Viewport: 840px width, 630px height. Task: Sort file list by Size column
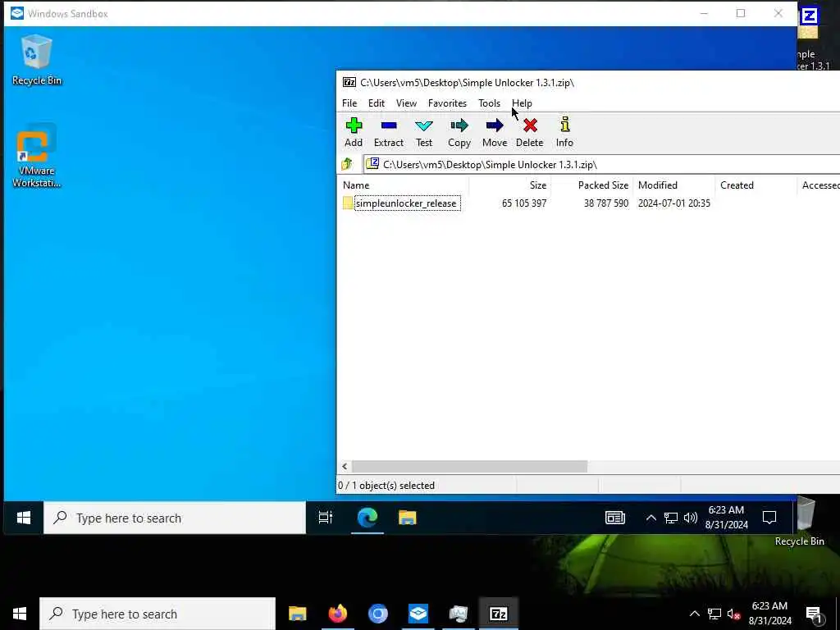[510, 185]
